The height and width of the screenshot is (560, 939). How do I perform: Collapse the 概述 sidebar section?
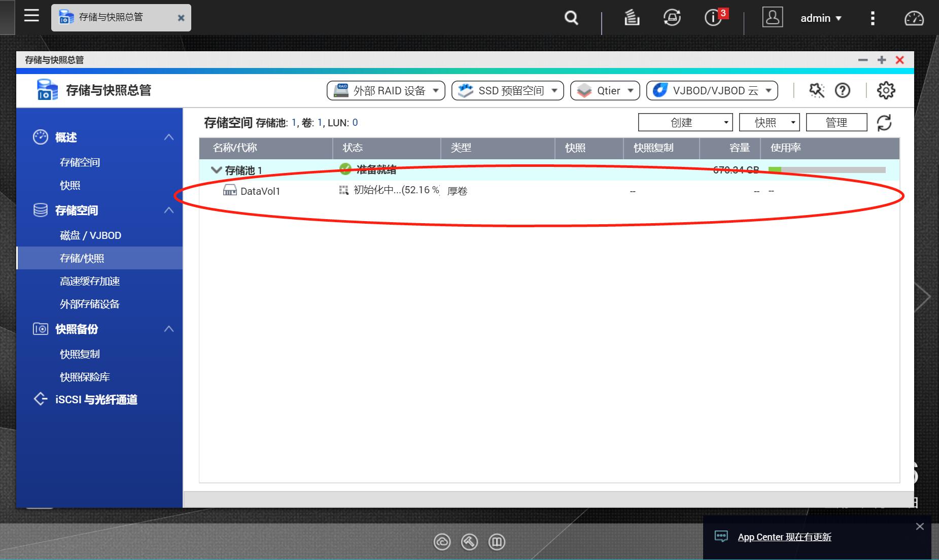169,137
